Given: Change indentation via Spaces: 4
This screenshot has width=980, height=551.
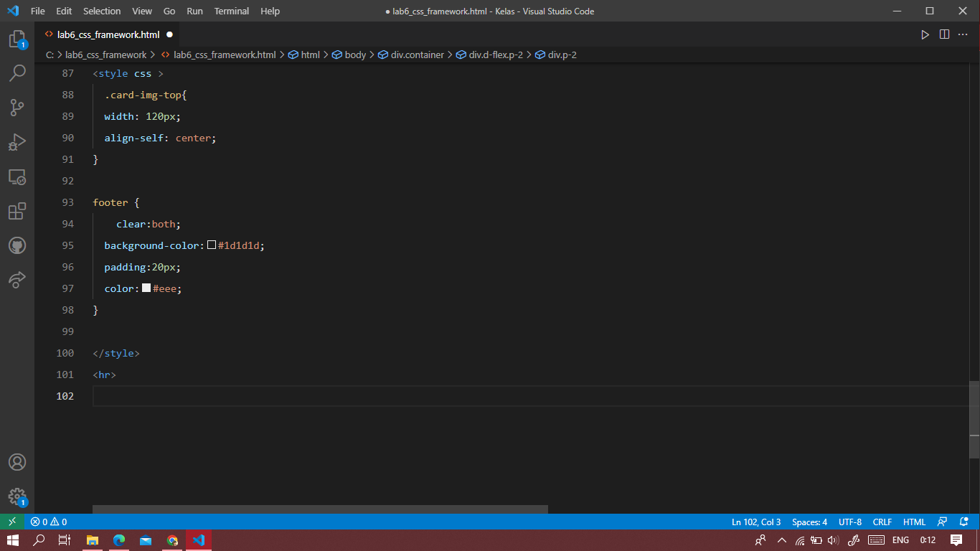Looking at the screenshot, I should pos(809,522).
